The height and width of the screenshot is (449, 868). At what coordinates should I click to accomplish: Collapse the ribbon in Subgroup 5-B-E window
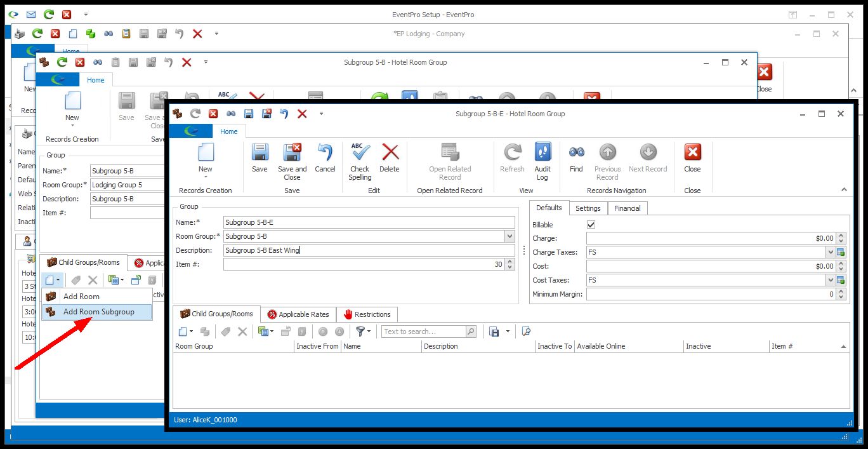[x=843, y=189]
